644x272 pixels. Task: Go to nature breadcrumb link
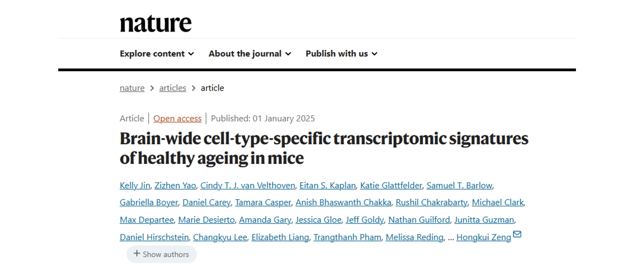point(132,88)
